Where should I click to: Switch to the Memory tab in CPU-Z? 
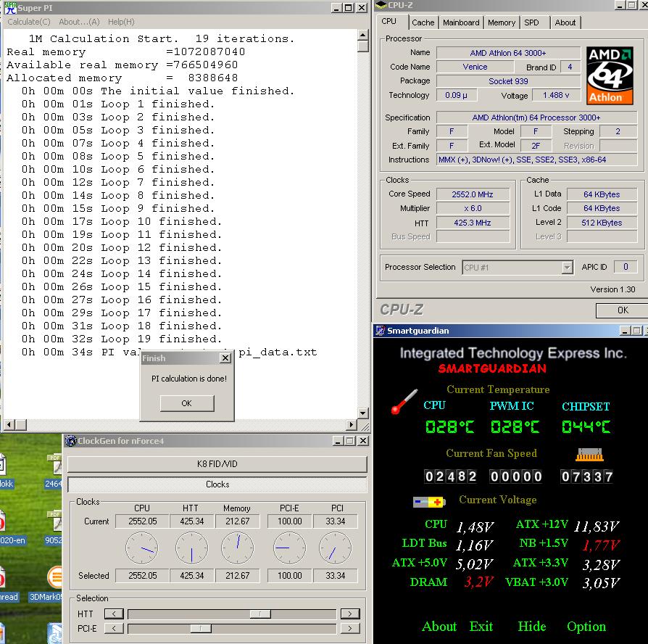pyautogui.click(x=502, y=22)
